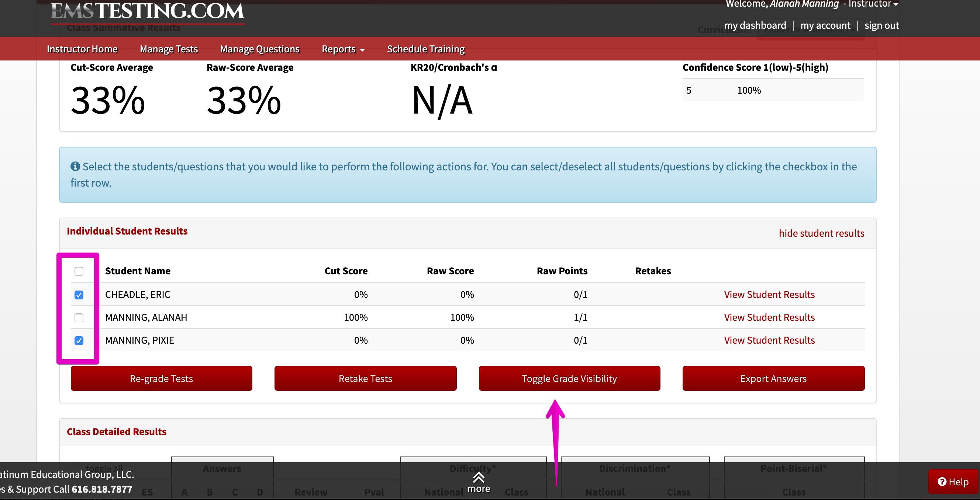Viewport: 980px width, 500px height.
Task: Click the Toggle Grade Visibility button
Action: [x=569, y=378]
